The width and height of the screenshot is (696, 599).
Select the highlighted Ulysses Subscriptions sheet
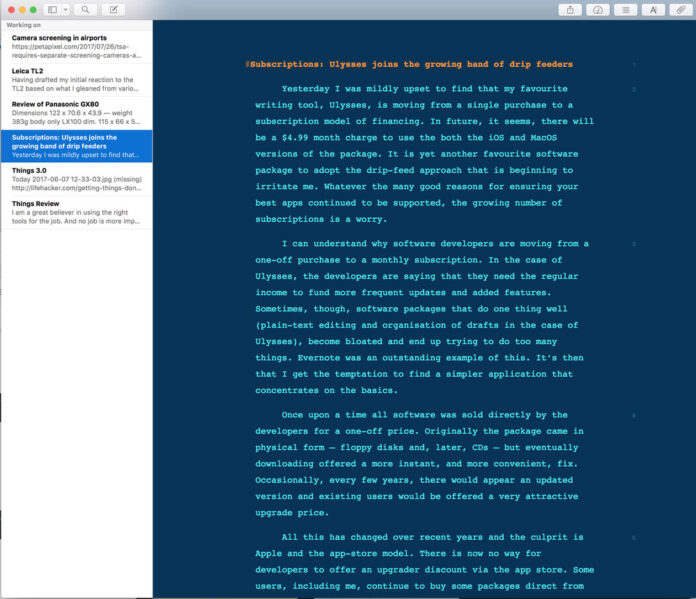(x=76, y=146)
